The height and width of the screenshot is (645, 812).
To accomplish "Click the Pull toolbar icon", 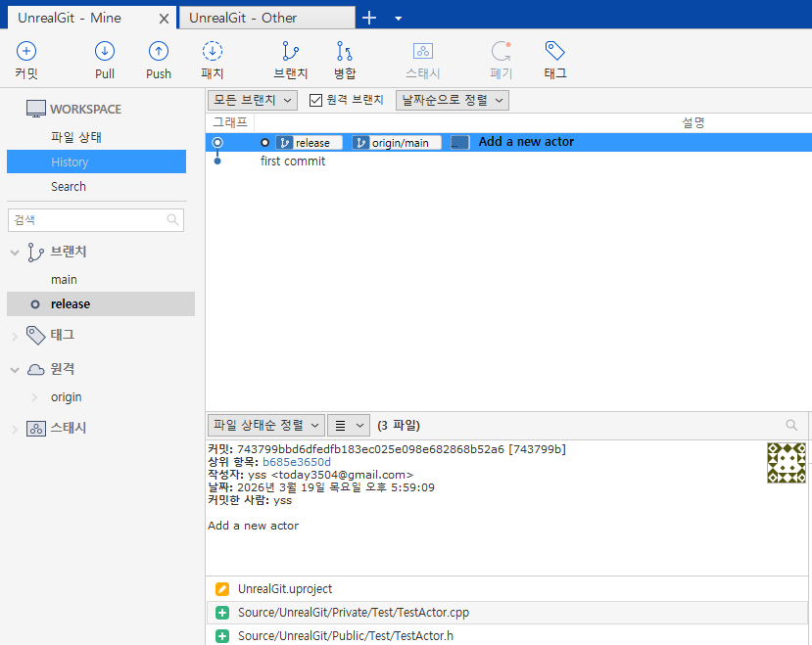I will click(105, 60).
